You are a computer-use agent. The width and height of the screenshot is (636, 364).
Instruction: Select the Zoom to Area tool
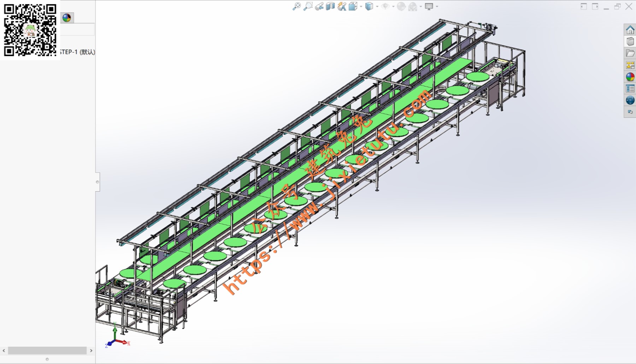308,6
